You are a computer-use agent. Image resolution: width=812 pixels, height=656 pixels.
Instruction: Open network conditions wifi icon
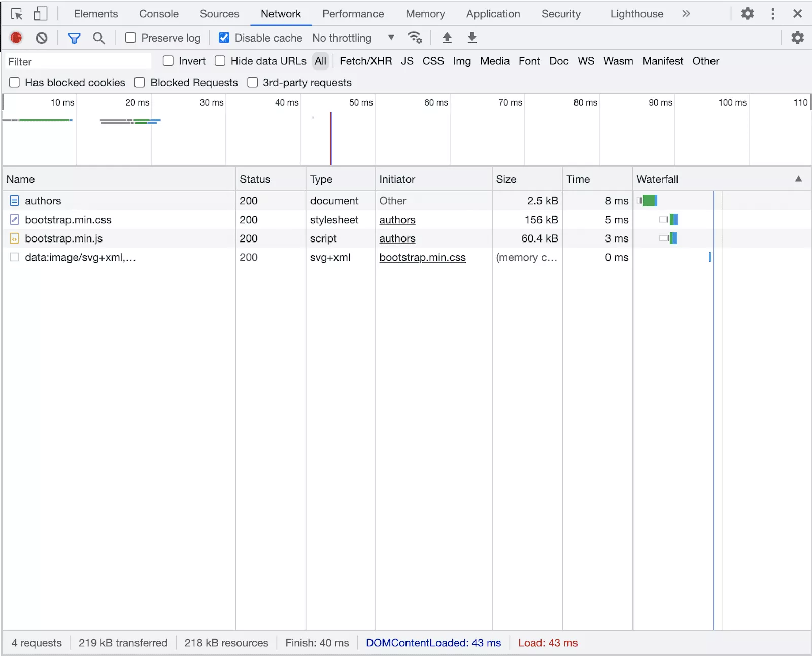tap(415, 38)
